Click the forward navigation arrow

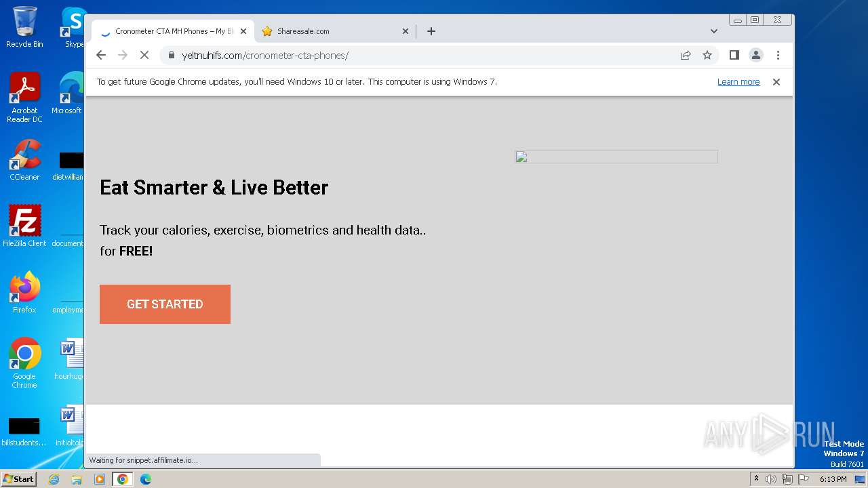coord(123,55)
